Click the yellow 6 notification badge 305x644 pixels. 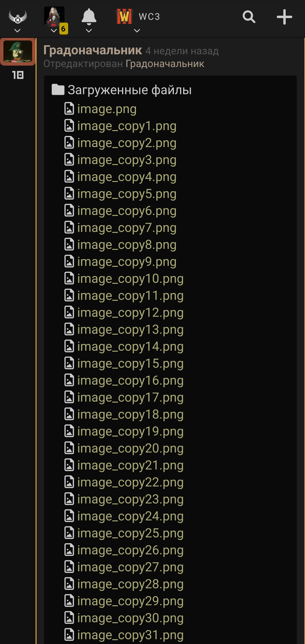[x=64, y=29]
